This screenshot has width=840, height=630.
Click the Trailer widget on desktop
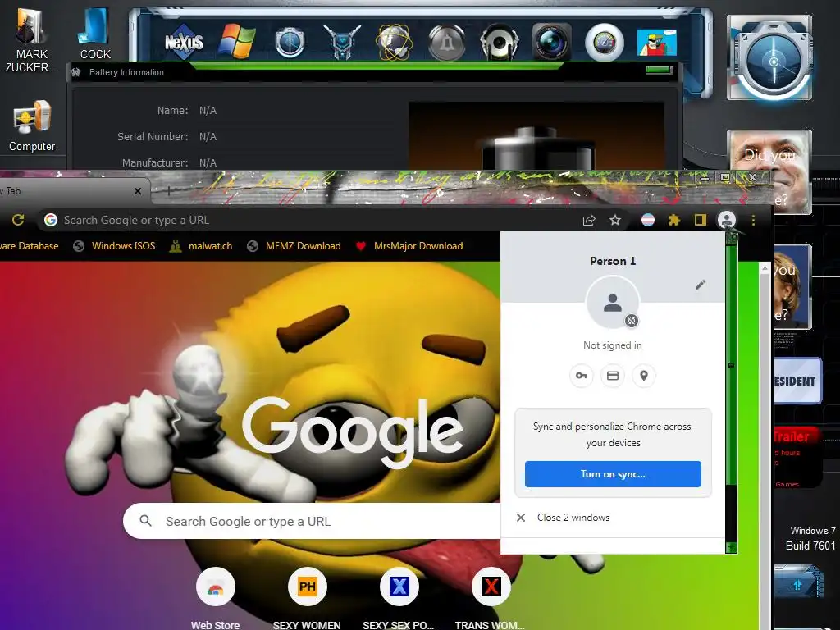coord(797,457)
